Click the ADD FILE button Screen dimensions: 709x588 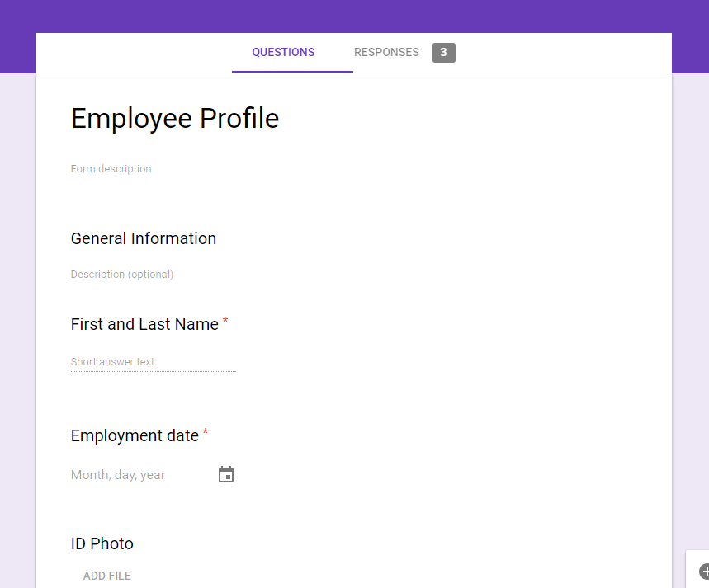107,576
